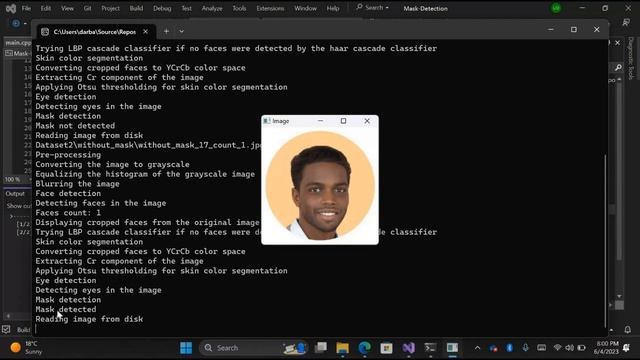Open the File menu in Visual Studio
640x360 pixels.
pyautogui.click(x=26, y=8)
